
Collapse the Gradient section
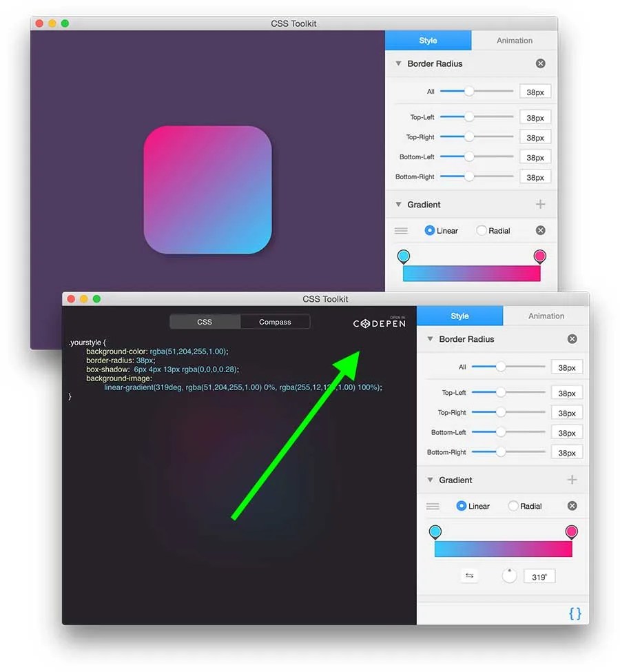(x=430, y=480)
